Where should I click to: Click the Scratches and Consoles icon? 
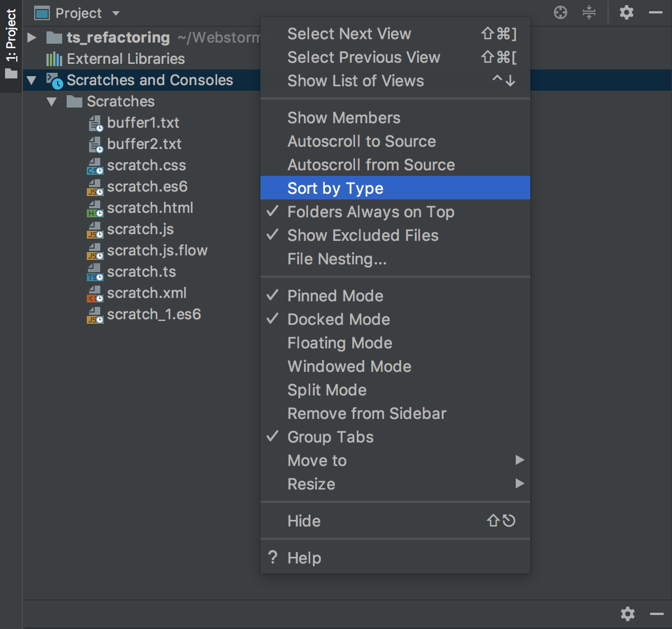53,80
